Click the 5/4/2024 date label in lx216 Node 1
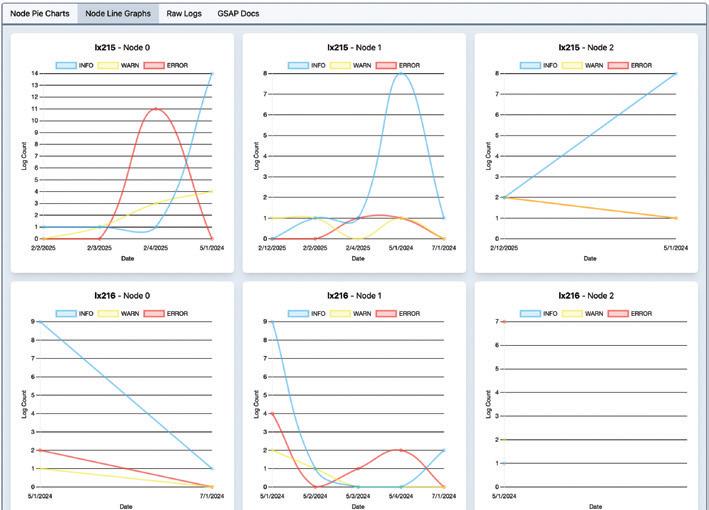 tap(401, 496)
